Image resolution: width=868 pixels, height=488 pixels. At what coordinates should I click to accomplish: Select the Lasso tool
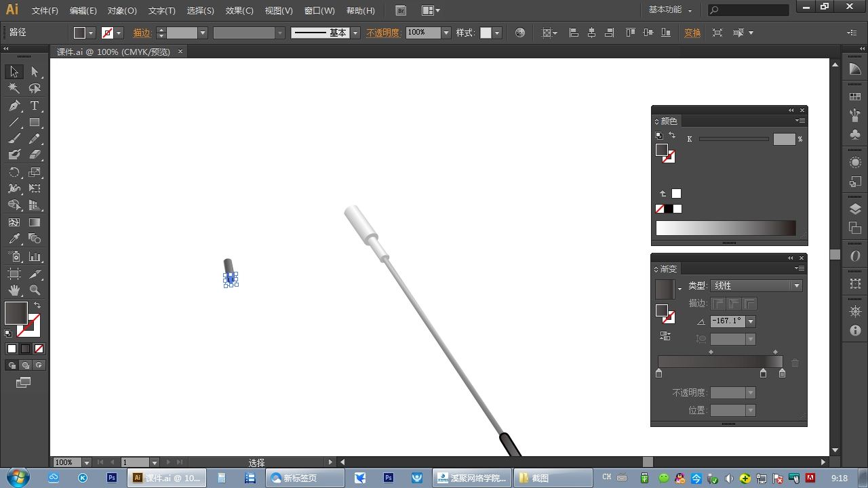(x=35, y=88)
